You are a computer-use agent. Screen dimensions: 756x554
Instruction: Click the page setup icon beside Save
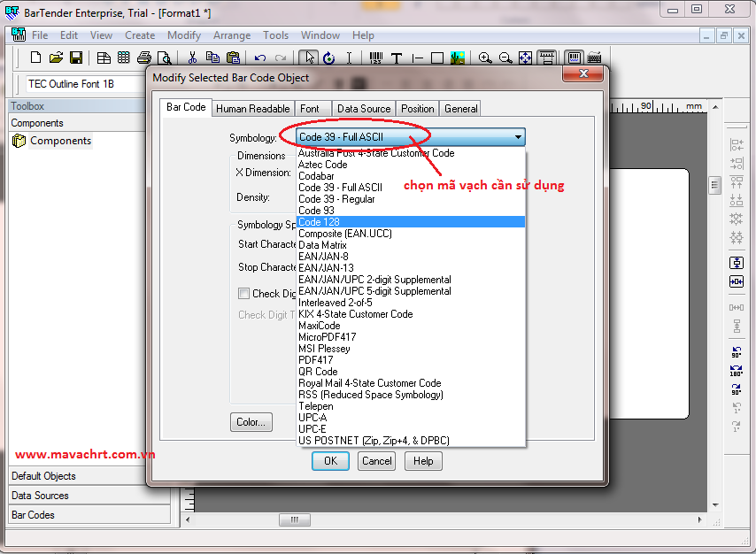click(104, 58)
